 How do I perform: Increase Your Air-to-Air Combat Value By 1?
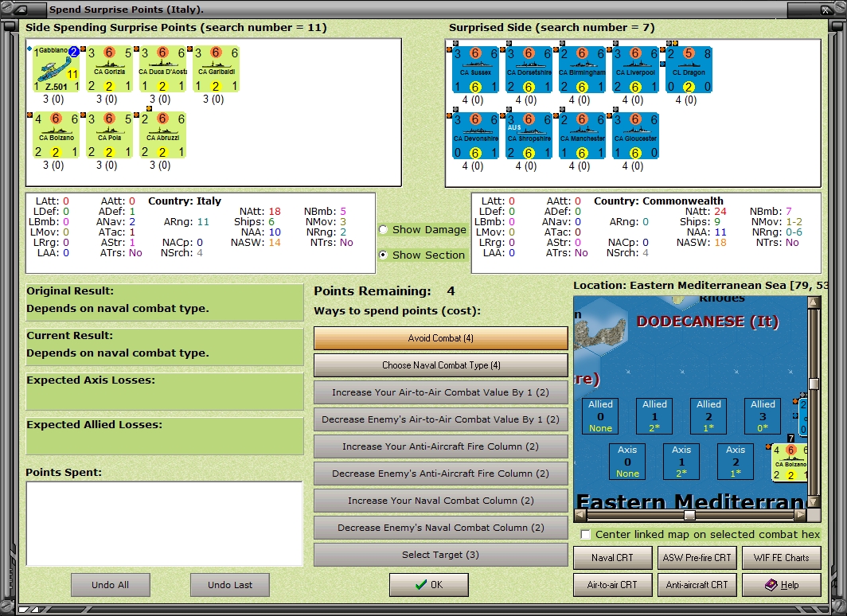click(x=441, y=392)
